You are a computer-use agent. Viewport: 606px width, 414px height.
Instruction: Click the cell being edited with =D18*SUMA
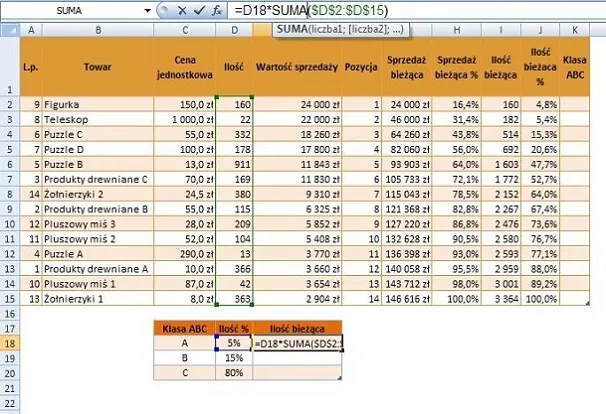298,343
